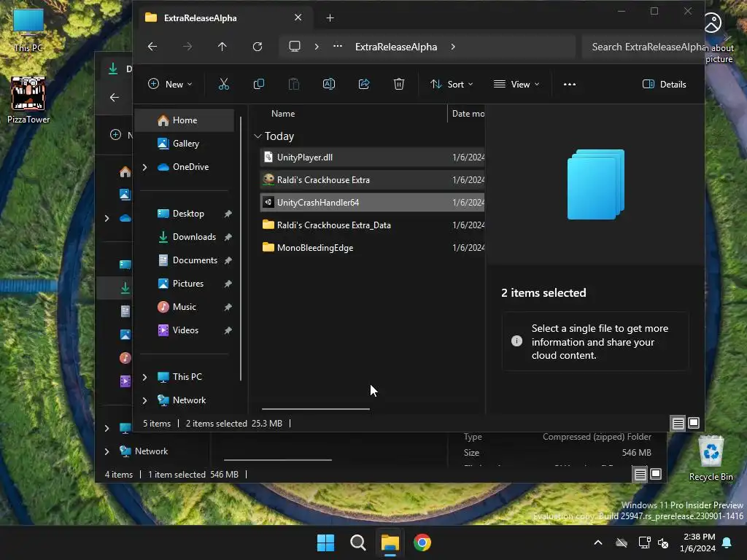Click the Share icon in toolbar

[x=364, y=85]
